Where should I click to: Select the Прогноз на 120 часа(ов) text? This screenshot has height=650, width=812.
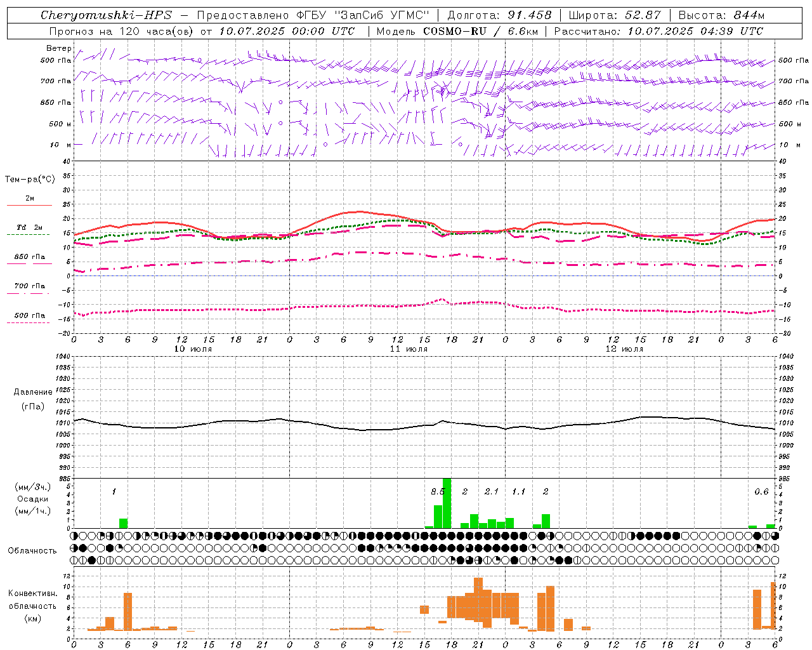point(122,31)
